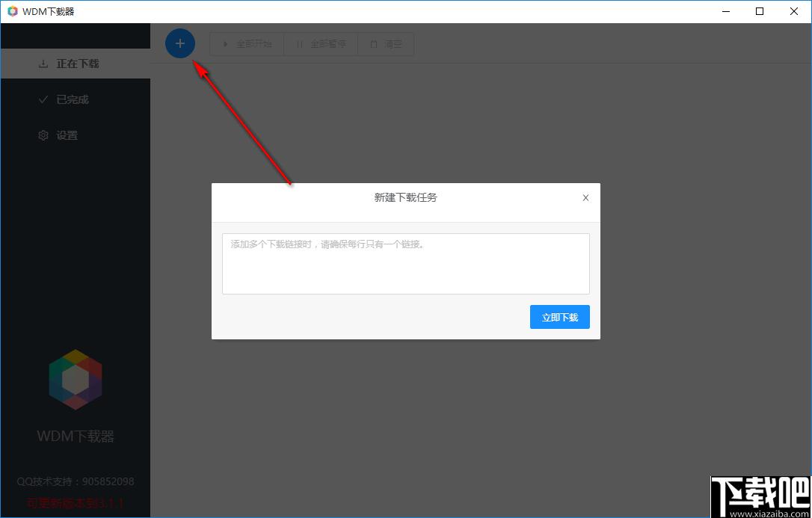Close the WDM下载器 window
This screenshot has height=518, width=812.
click(794, 11)
